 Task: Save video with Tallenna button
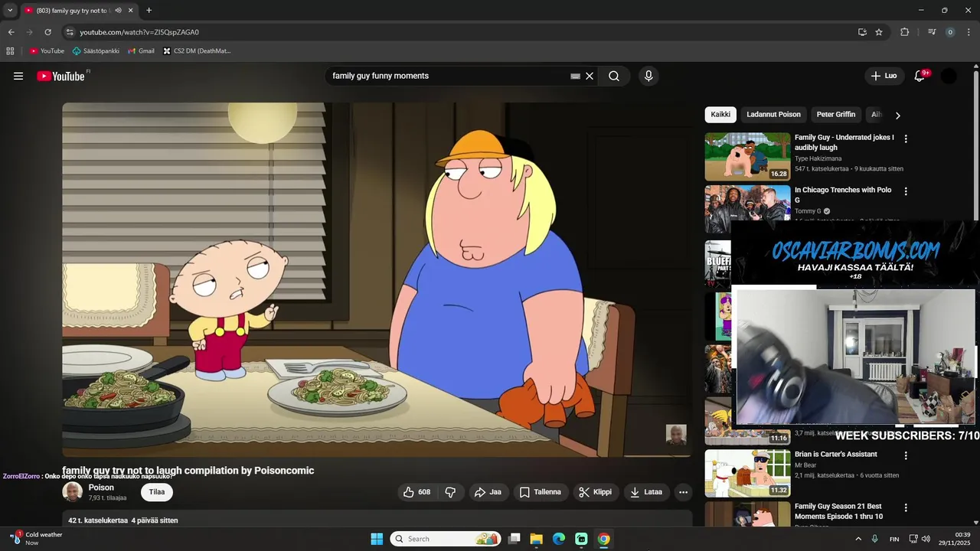pyautogui.click(x=541, y=492)
